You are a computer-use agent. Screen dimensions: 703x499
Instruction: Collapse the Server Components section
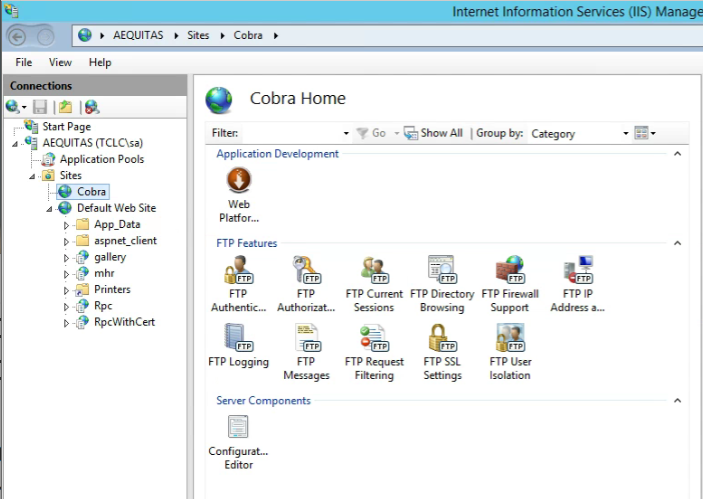coord(677,400)
